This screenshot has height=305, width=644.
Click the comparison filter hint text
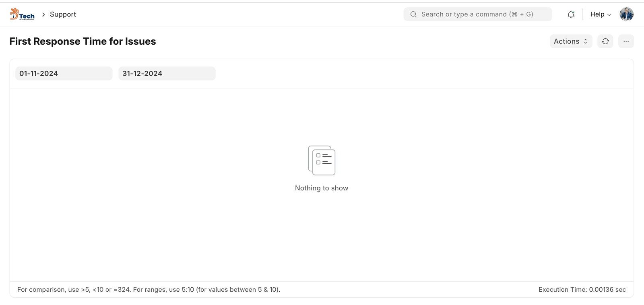(x=149, y=290)
